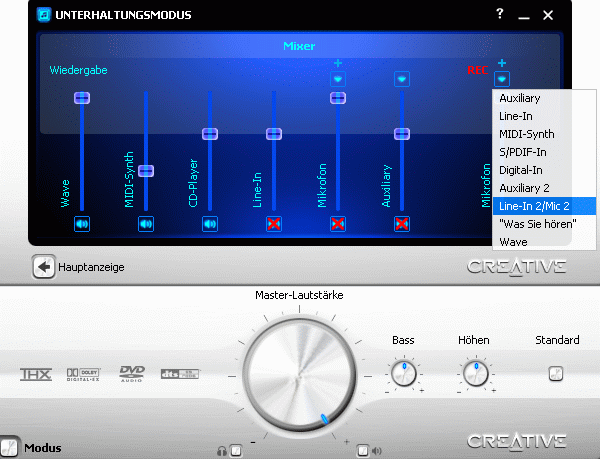Unmute the Line-In channel
This screenshot has height=459, width=600.
pos(274,224)
